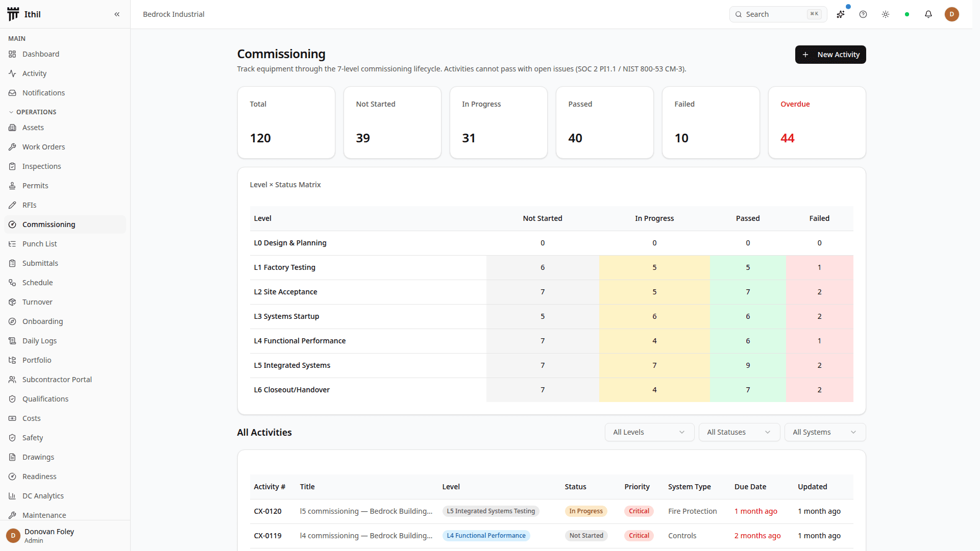980x551 pixels.
Task: Click the Notifications inbox icon
Action: pyautogui.click(x=12, y=93)
